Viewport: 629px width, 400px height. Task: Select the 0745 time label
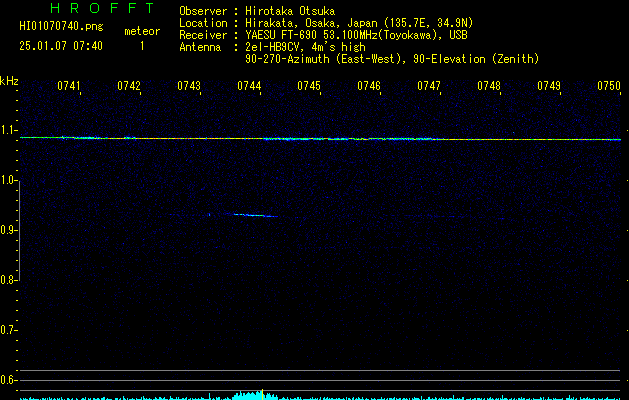pyautogui.click(x=309, y=86)
